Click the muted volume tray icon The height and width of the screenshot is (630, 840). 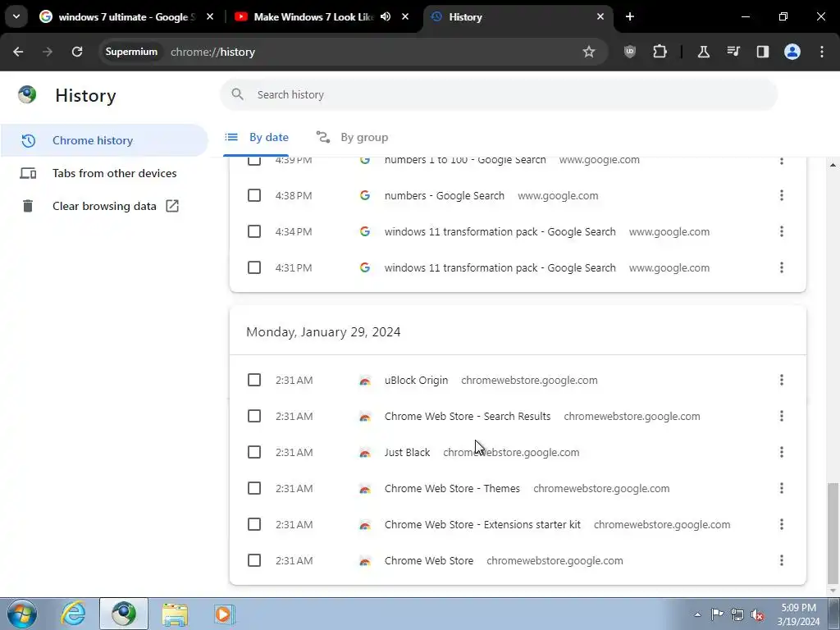757,615
